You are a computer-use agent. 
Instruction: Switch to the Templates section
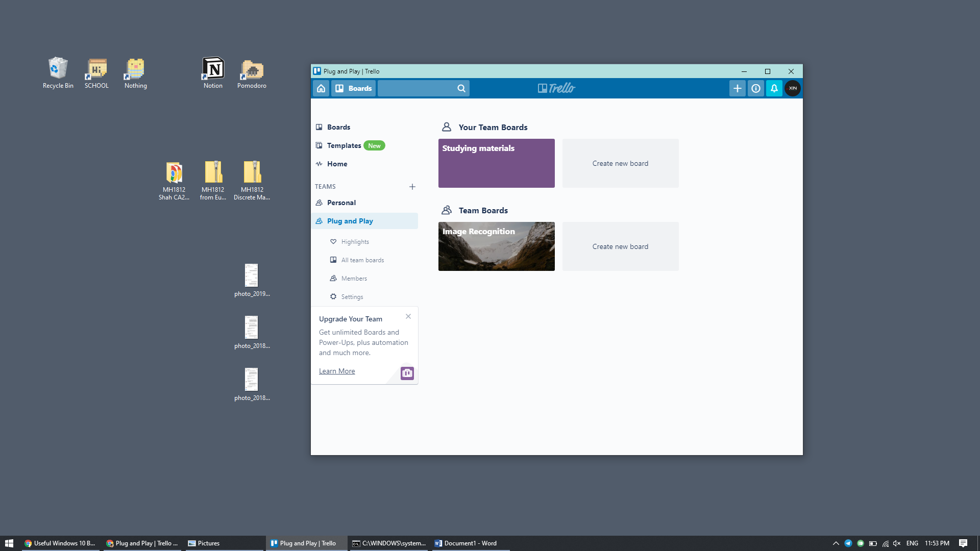click(x=344, y=145)
